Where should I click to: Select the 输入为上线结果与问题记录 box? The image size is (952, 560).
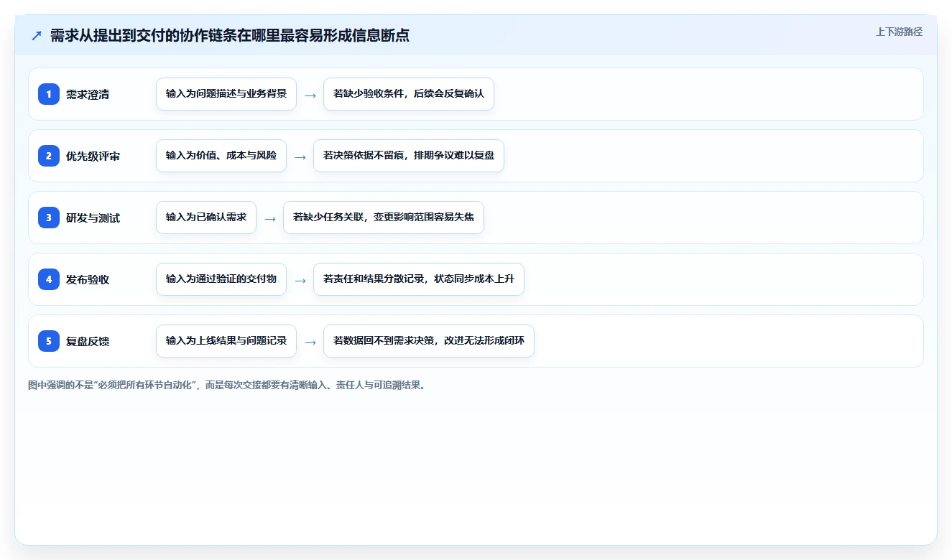[x=226, y=341]
